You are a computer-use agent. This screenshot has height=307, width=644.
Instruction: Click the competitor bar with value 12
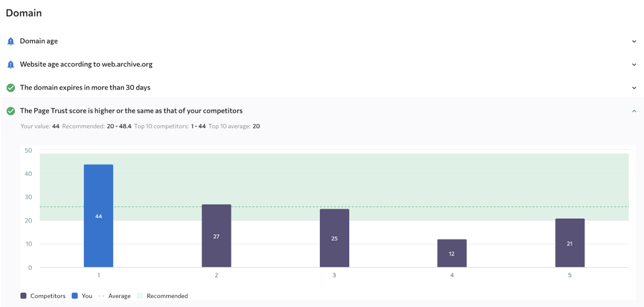pyautogui.click(x=452, y=253)
